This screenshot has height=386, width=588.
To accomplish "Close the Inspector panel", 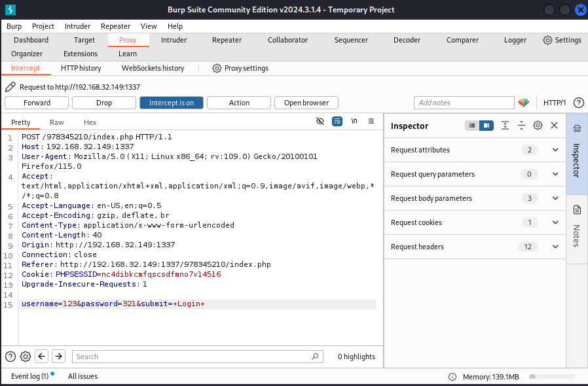I will point(554,126).
